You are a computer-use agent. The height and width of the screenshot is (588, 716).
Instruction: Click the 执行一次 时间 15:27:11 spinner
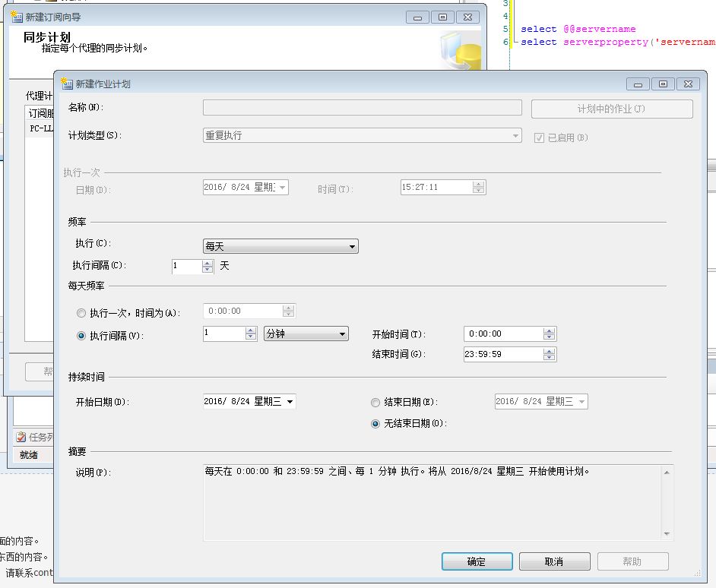click(478, 187)
